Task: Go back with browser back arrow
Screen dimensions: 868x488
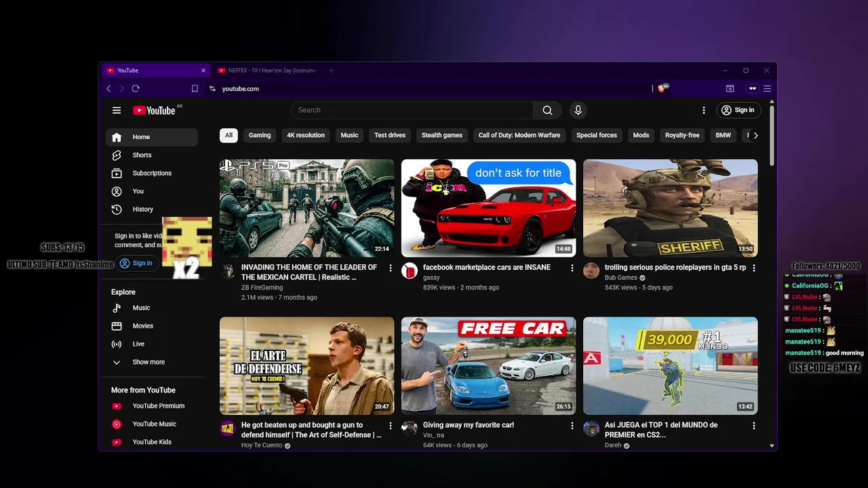Action: click(108, 89)
